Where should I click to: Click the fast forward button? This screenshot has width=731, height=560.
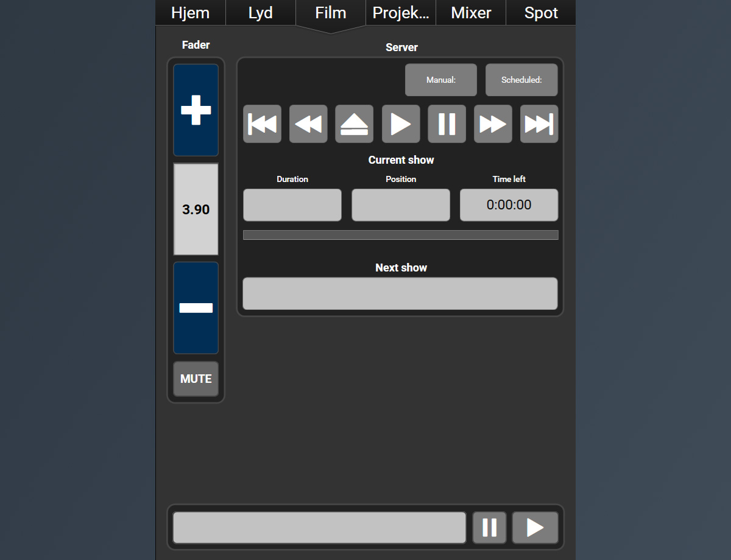(493, 124)
